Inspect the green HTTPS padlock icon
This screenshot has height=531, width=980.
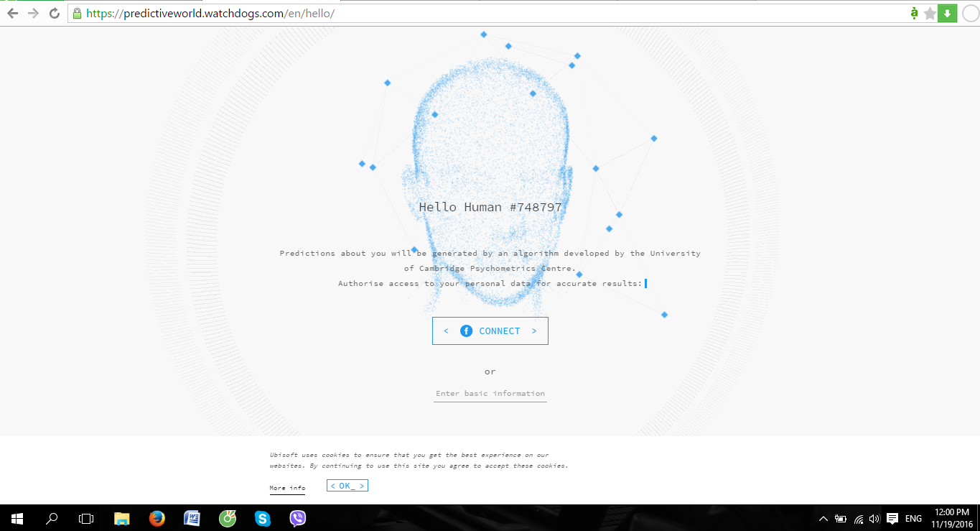(78, 14)
